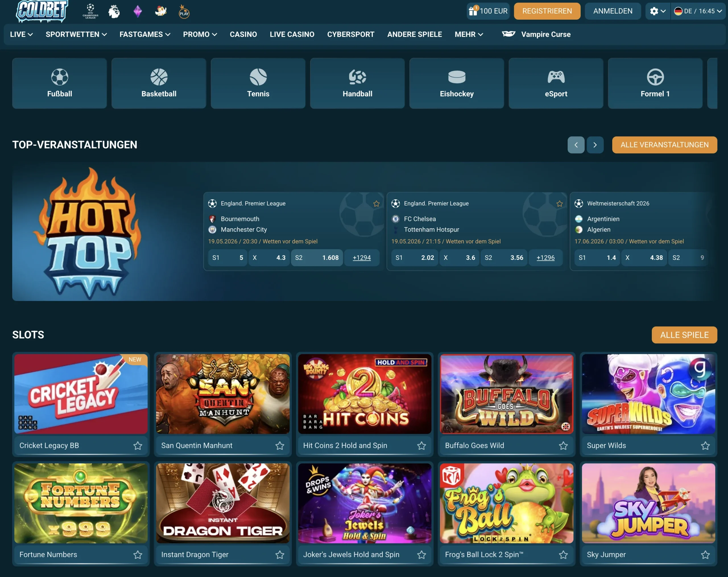
Task: Favorite Hit Coins 2 Hold and Spin
Action: click(x=421, y=446)
